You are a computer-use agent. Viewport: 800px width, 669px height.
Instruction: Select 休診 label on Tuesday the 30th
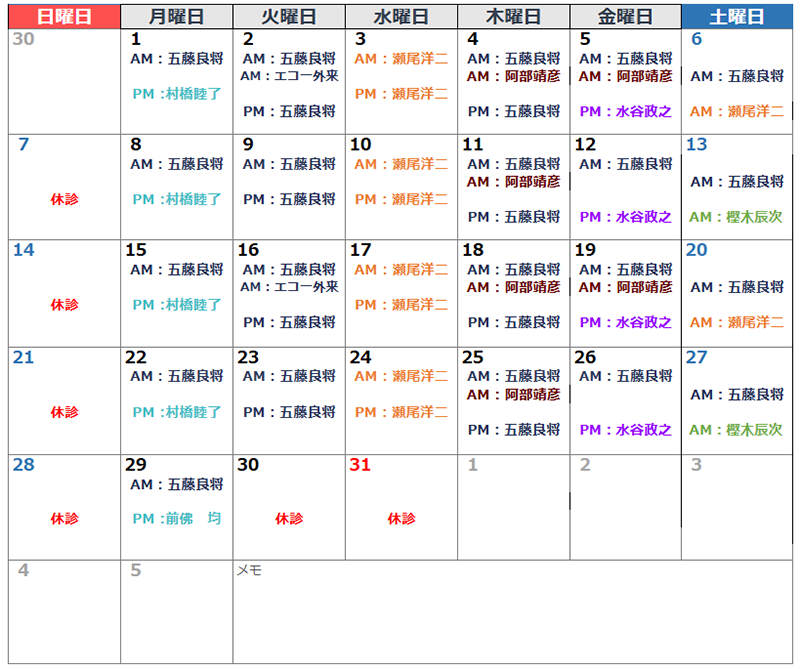(x=289, y=519)
